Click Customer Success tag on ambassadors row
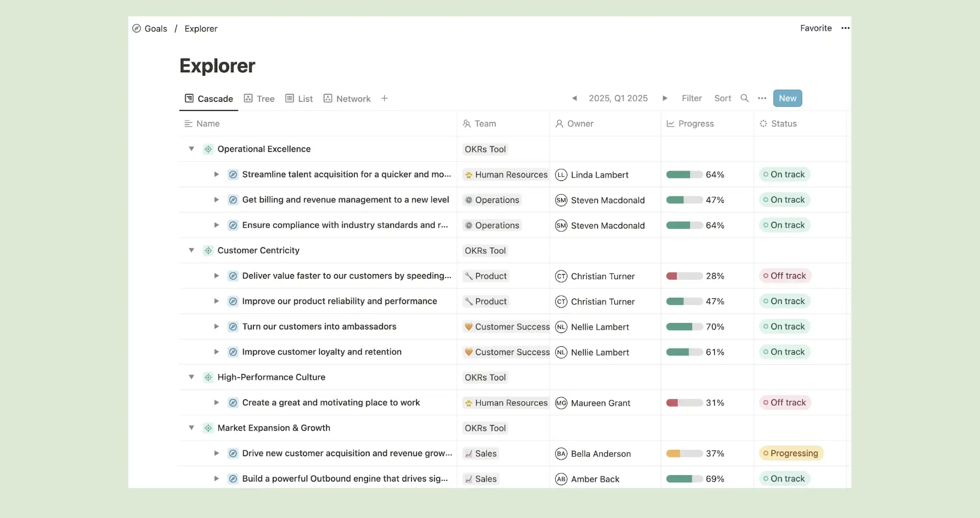Viewport: 980px width, 518px height. [x=507, y=327]
